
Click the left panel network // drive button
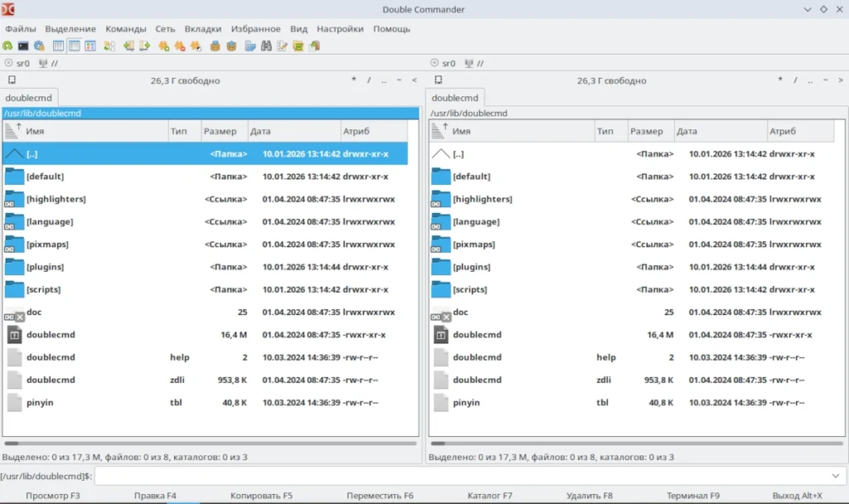[49, 63]
